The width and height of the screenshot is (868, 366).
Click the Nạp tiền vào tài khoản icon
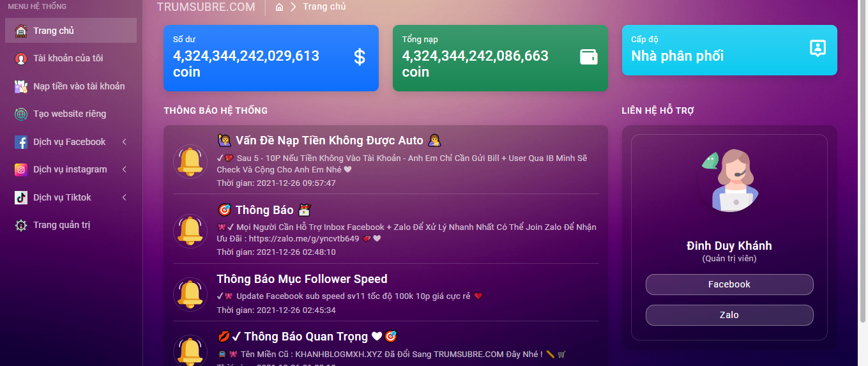coord(21,86)
